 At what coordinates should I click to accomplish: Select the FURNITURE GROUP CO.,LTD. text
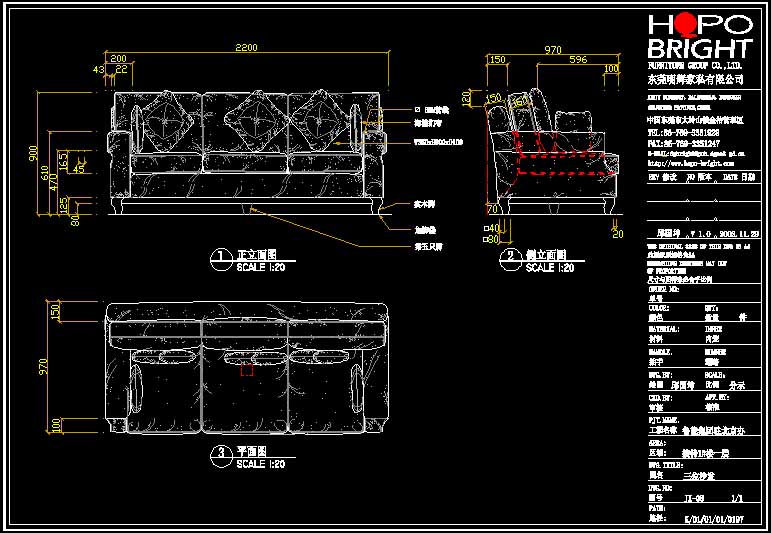[695, 65]
